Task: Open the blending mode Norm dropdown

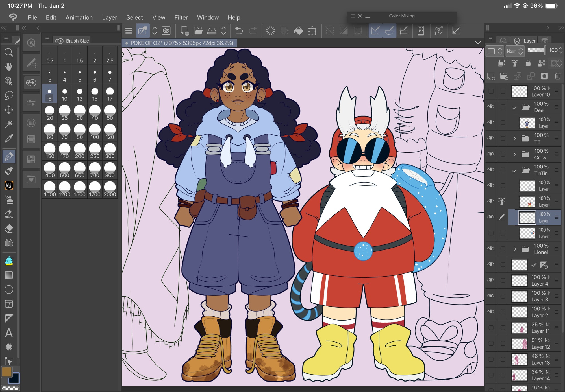Action: 515,51
